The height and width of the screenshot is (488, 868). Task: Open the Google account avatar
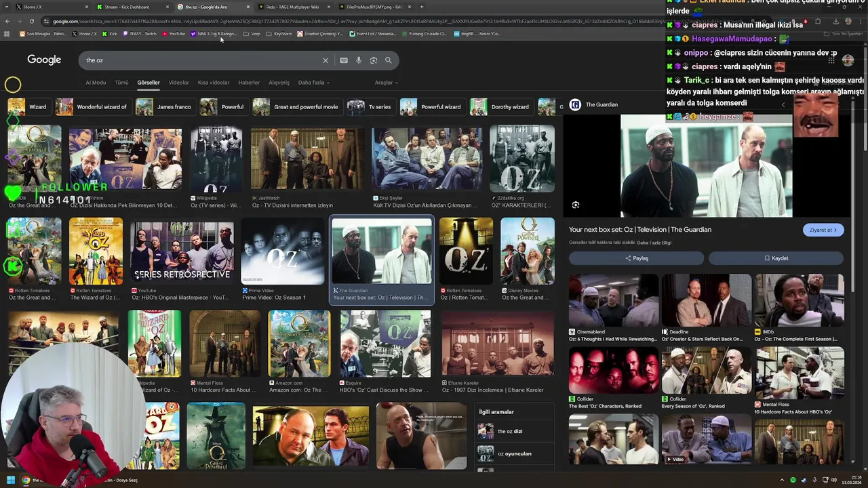[x=848, y=60]
